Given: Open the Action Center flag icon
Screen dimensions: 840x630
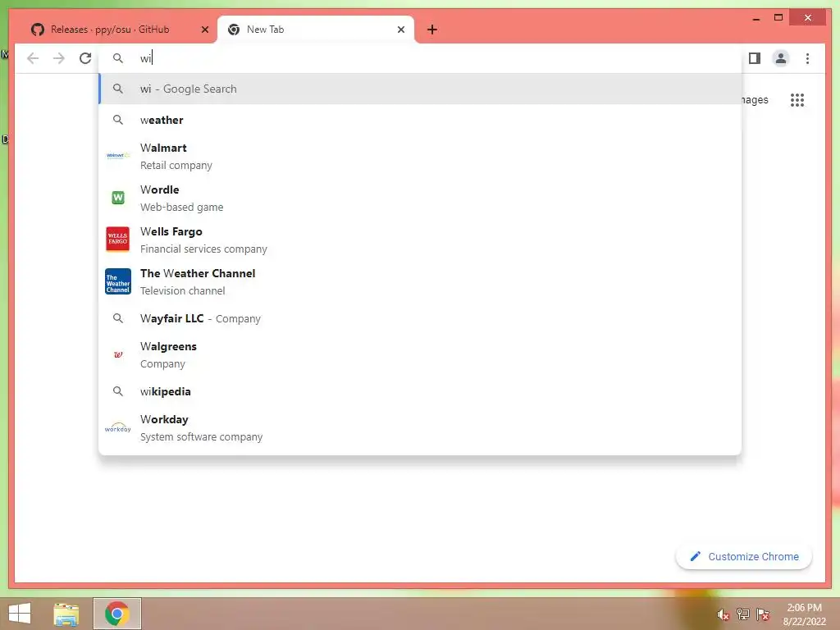Looking at the screenshot, I should [763, 614].
